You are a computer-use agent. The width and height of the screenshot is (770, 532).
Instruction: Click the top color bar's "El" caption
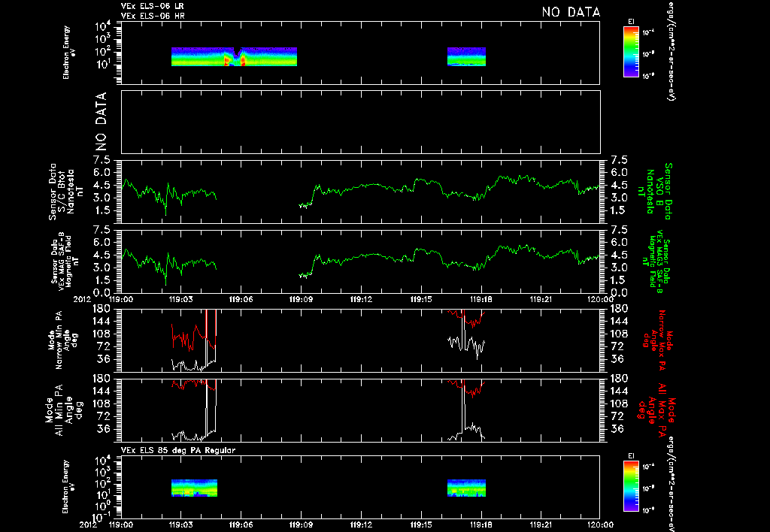click(x=631, y=22)
